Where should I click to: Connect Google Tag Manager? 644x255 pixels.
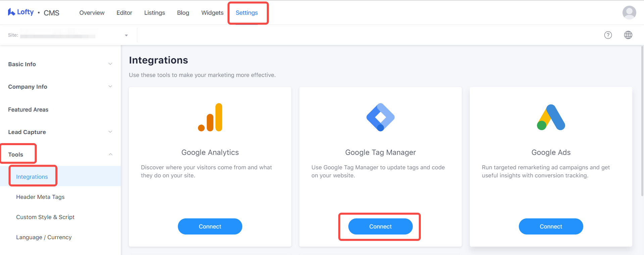[x=381, y=226]
